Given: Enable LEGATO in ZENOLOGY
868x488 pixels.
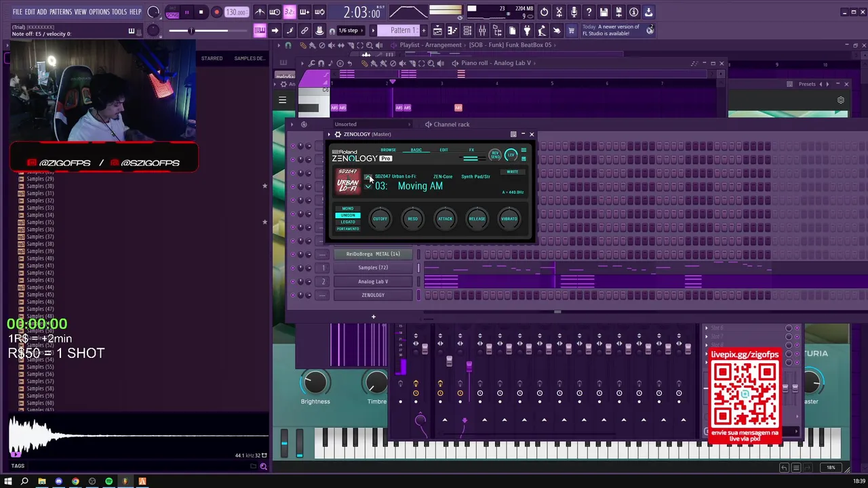Looking at the screenshot, I should (x=348, y=222).
